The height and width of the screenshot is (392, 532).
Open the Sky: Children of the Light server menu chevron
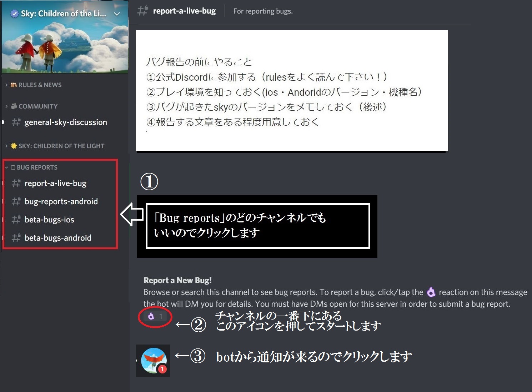click(117, 14)
